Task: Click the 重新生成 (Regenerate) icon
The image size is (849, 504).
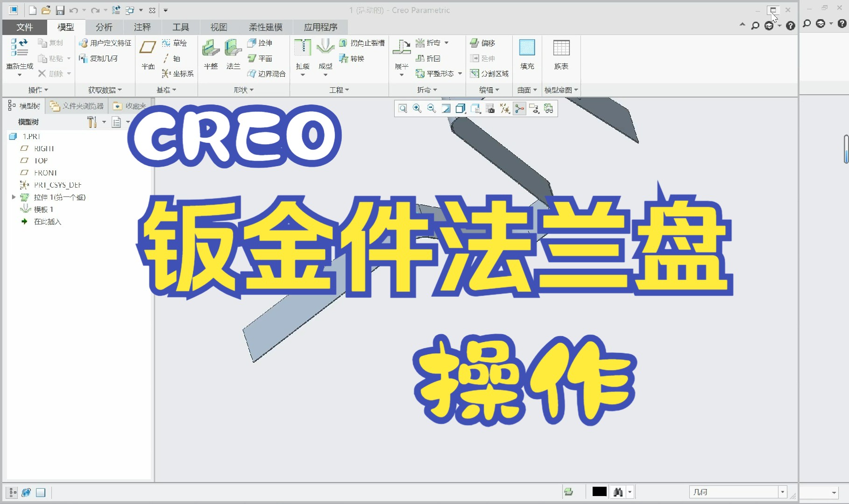Action: (x=19, y=47)
